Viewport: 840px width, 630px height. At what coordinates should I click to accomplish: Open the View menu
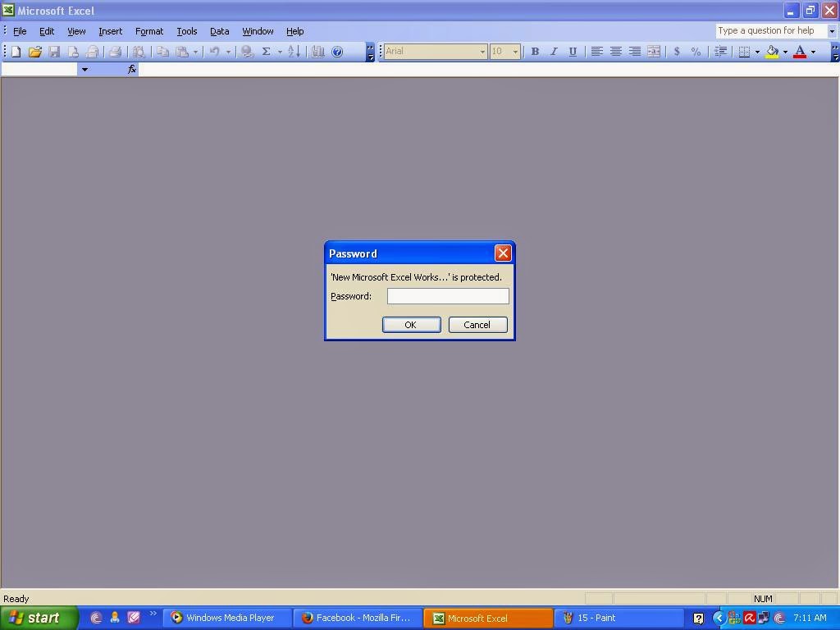[x=76, y=31]
